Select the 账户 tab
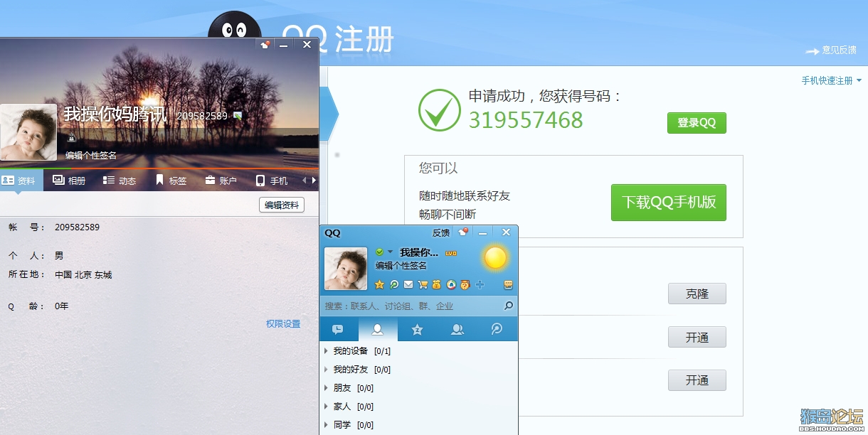The image size is (868, 435). pyautogui.click(x=221, y=181)
